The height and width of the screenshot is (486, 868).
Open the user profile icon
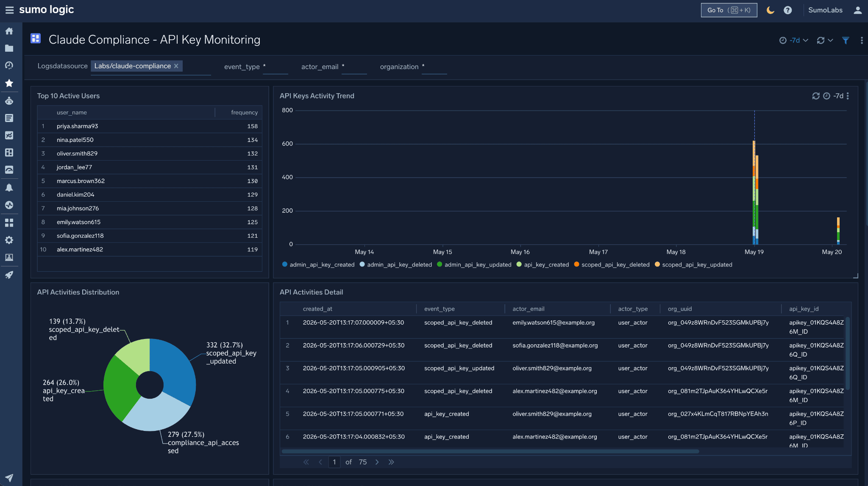(x=858, y=10)
